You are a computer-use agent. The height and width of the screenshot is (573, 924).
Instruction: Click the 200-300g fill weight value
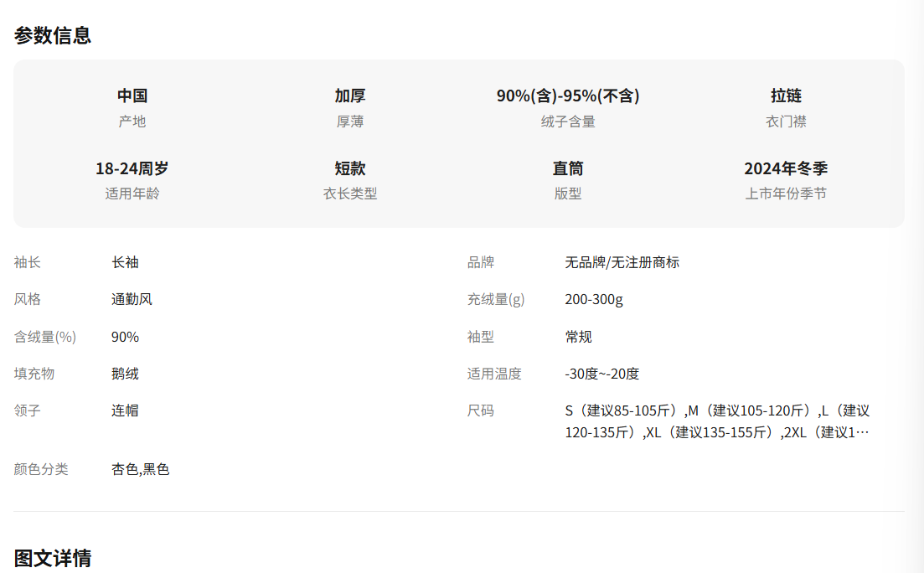coord(594,299)
